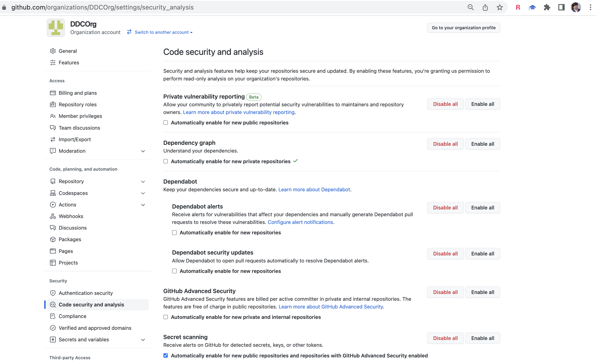Click the Discussions comment icon
The width and height of the screenshot is (596, 364).
(53, 228)
